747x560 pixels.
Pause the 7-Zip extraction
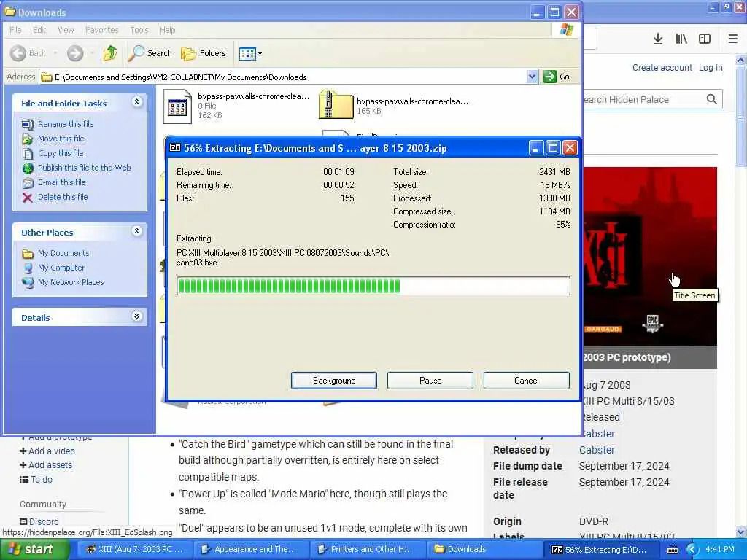click(x=430, y=381)
